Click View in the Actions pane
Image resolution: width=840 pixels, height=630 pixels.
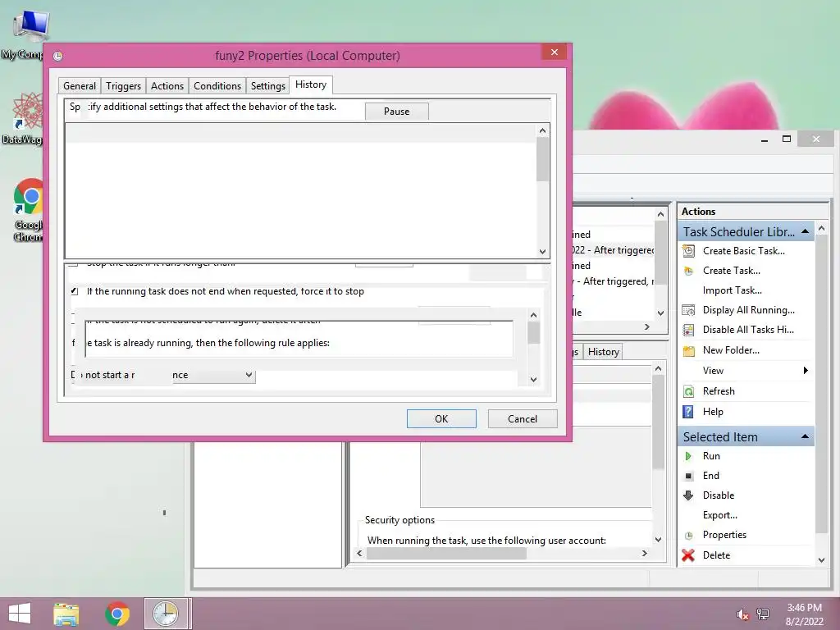[x=713, y=371]
